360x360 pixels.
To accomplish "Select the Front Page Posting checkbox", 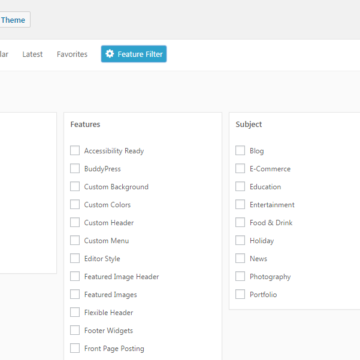I will tap(75, 348).
